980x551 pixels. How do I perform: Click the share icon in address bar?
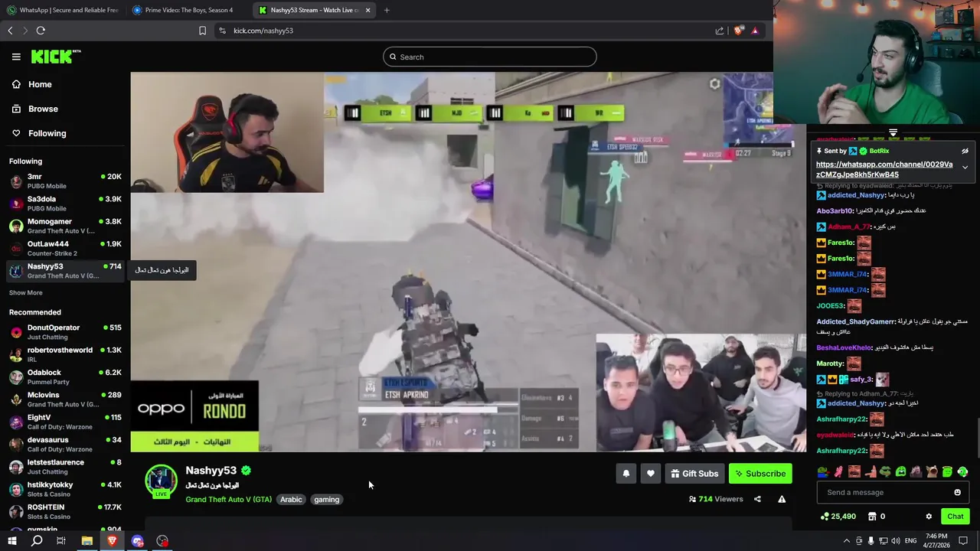click(720, 31)
